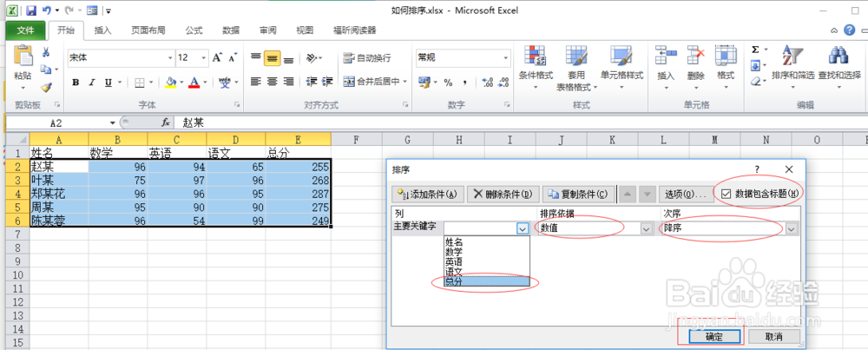Click the Format Painter brush icon
This screenshot has height=350, width=868.
click(x=46, y=87)
